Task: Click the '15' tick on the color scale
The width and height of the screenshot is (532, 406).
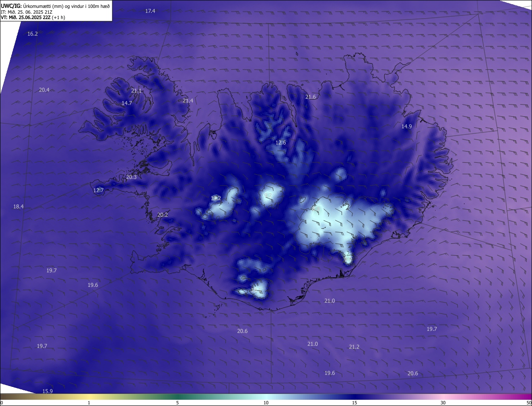Action: (x=355, y=403)
